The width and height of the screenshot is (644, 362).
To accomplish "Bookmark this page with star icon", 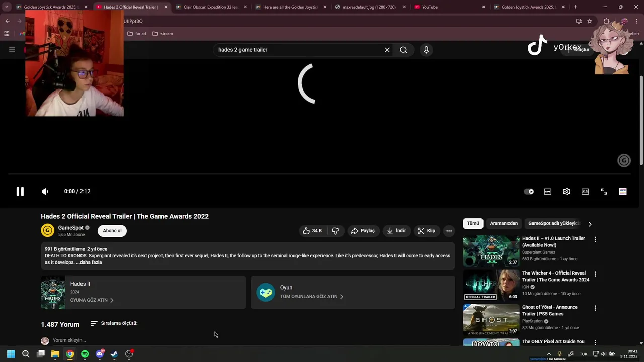I will click(x=590, y=21).
